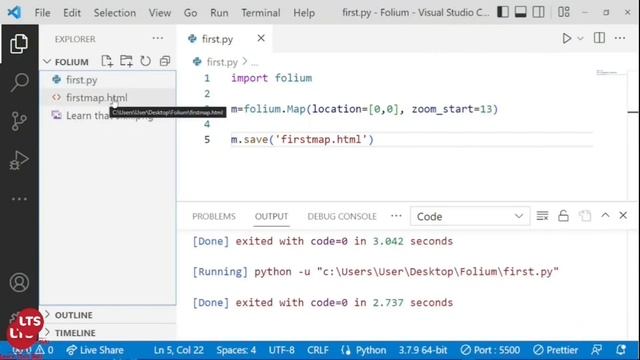The height and width of the screenshot is (360, 640).
Task: Open the output channel Code dropdown
Action: point(470,216)
